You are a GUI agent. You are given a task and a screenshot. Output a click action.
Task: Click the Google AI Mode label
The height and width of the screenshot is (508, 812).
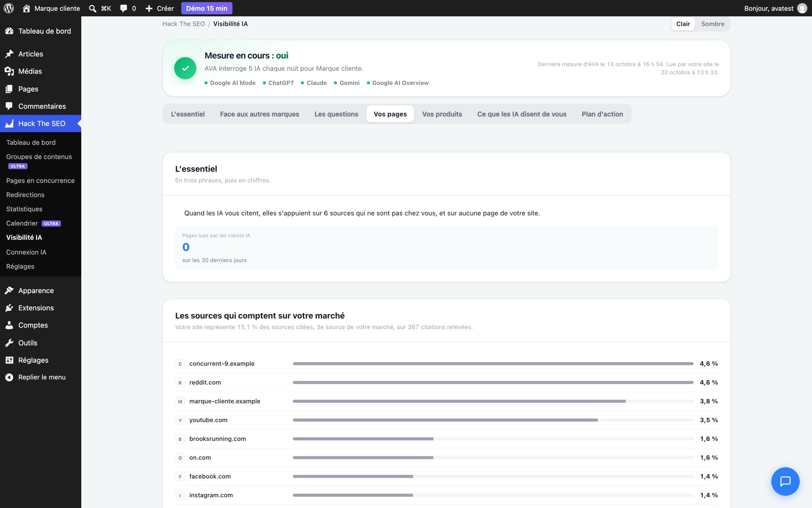233,83
